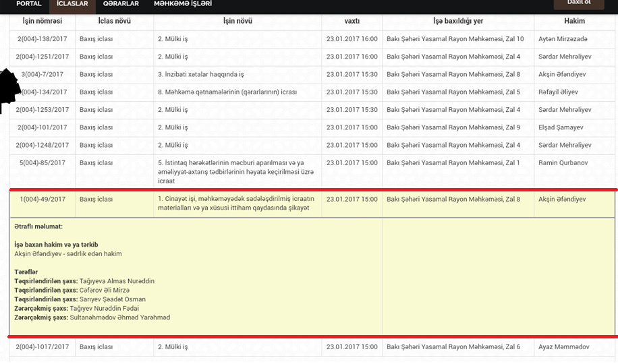Select the İclas növü column header
This screenshot has height=364, width=618.
coord(114,21)
